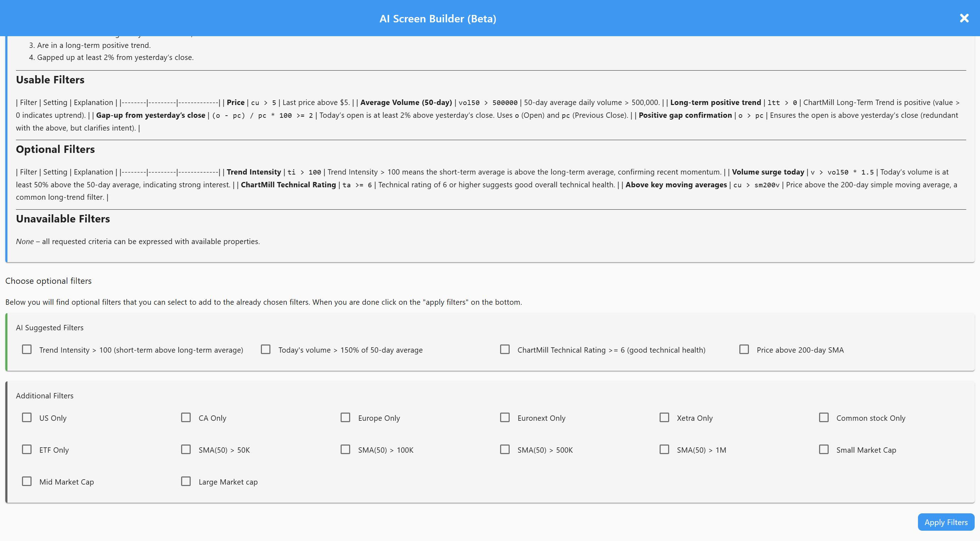Select Large Market cap checkbox
Viewport: 980px width, 541px height.
186,481
